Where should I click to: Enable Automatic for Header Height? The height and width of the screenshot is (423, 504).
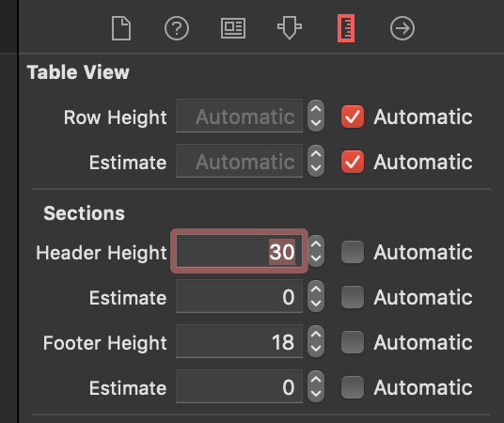[353, 252]
